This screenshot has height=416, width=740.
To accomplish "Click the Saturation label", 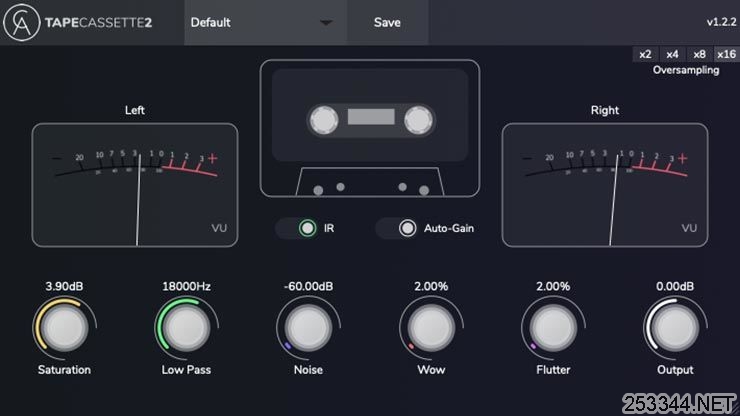I will (x=64, y=370).
